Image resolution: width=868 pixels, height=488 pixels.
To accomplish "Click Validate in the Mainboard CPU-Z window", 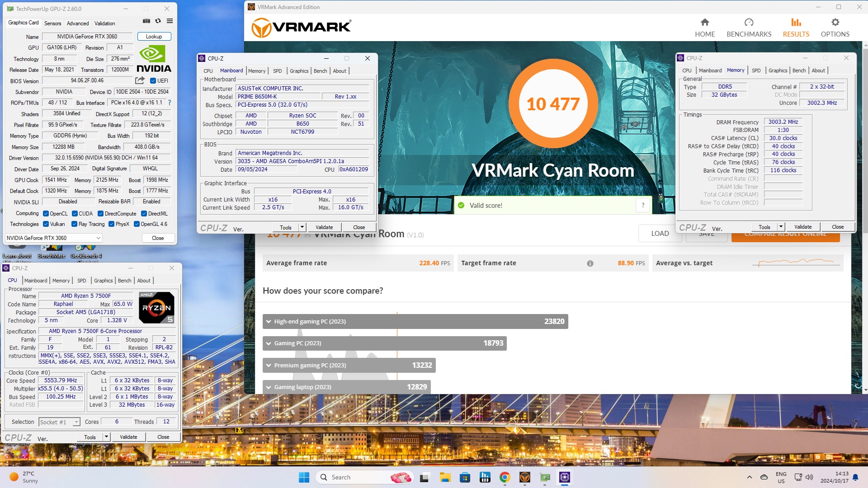I will click(x=324, y=227).
